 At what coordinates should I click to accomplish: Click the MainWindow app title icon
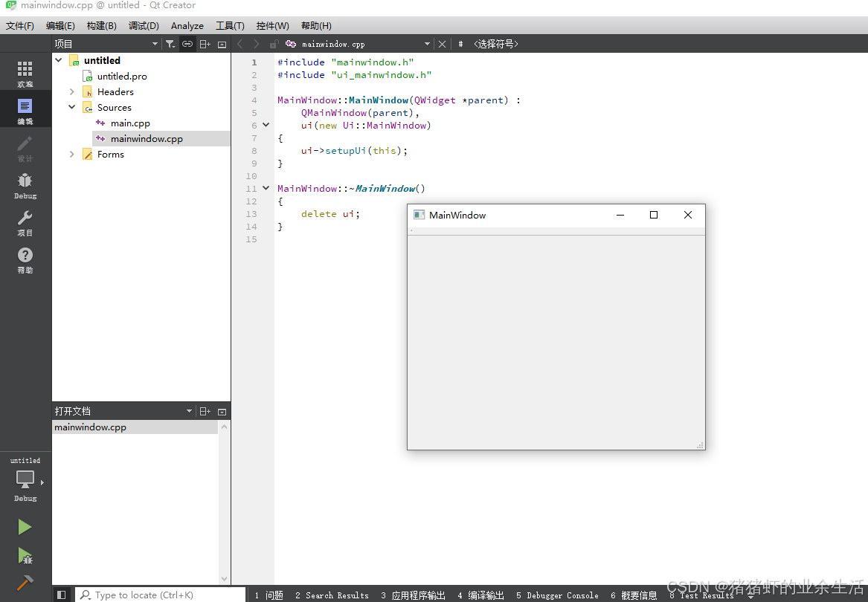click(x=419, y=215)
